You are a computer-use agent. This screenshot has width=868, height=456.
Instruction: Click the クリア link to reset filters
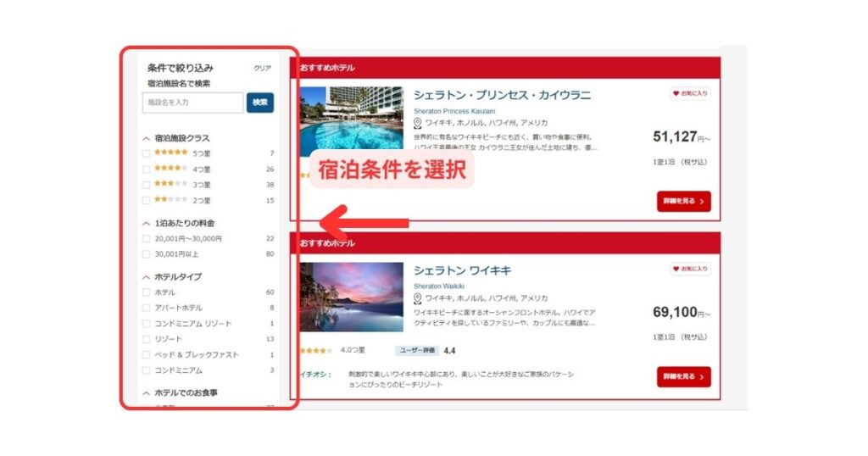263,68
